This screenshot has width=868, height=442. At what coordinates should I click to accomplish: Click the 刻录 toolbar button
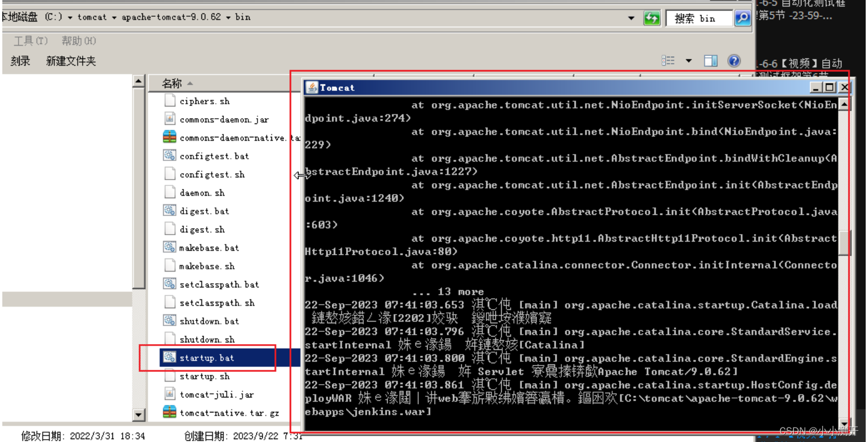coord(20,61)
